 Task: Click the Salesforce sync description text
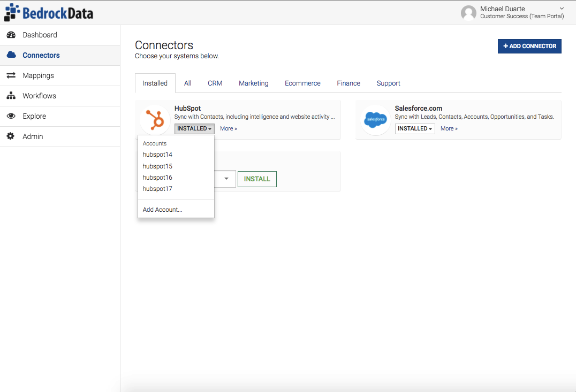[474, 117]
